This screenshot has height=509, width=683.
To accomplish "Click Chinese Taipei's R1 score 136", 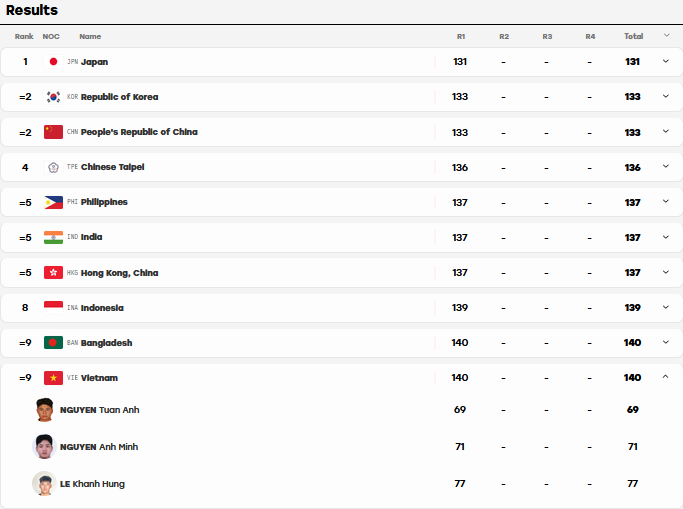I will point(460,168).
